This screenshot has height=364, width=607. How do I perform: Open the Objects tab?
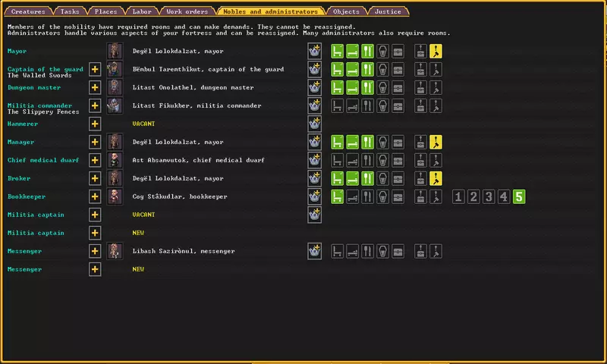(x=346, y=11)
